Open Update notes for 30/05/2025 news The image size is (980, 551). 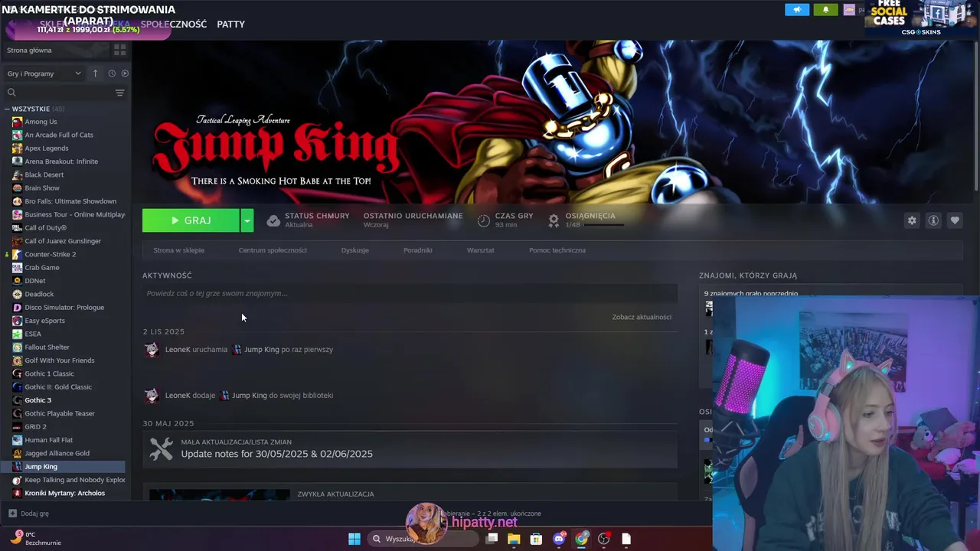276,454
